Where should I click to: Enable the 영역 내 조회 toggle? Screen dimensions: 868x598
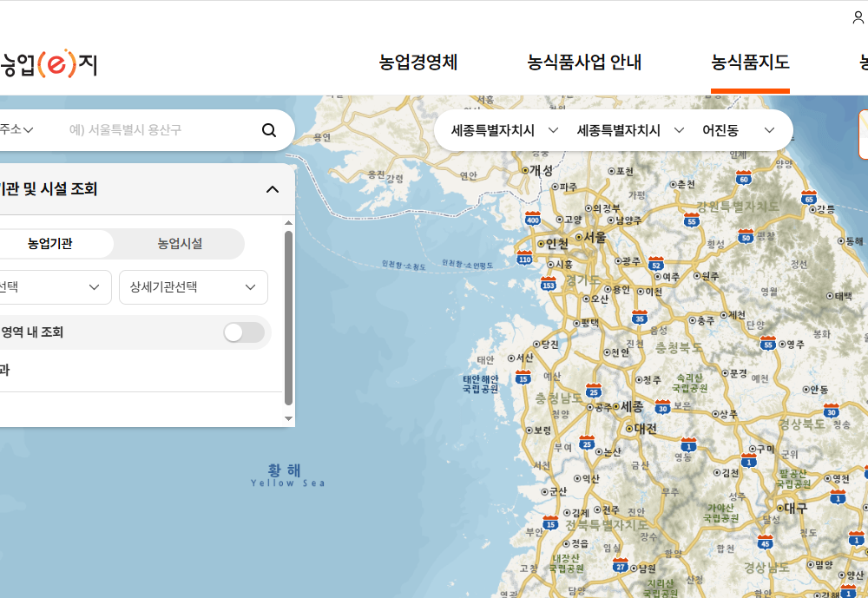click(244, 332)
